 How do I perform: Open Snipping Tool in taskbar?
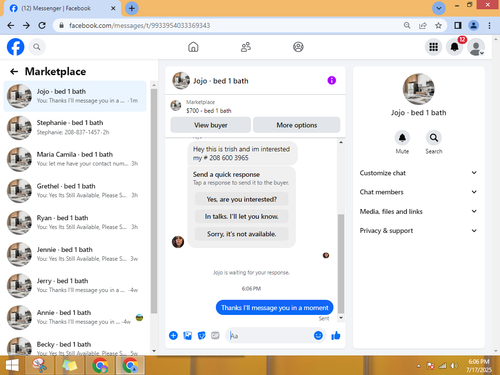40,365
